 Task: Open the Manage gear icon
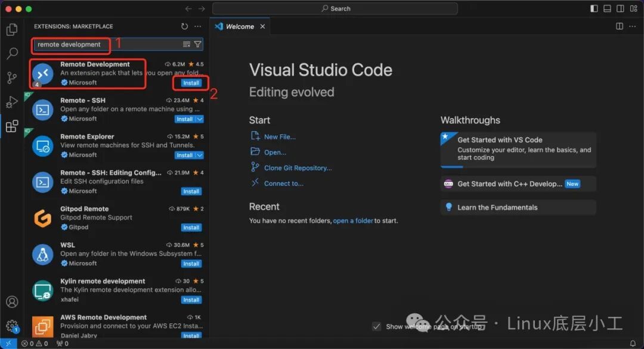12,326
